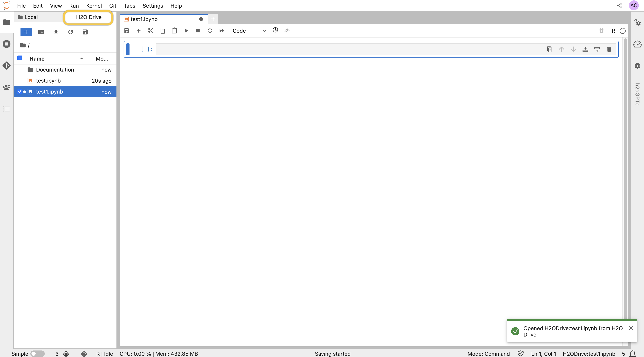Open new launcher tab with plus
Screen dimensions: 644x357
(x=213, y=19)
